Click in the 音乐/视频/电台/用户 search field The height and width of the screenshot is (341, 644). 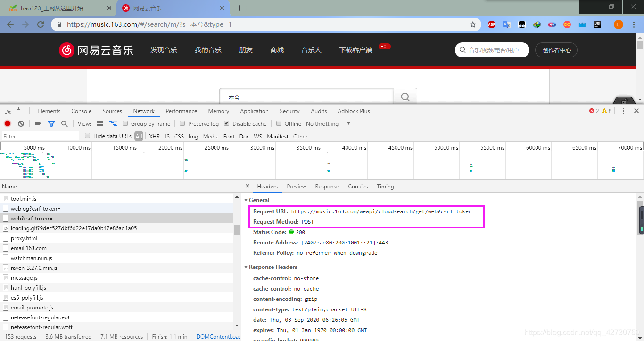coord(493,50)
